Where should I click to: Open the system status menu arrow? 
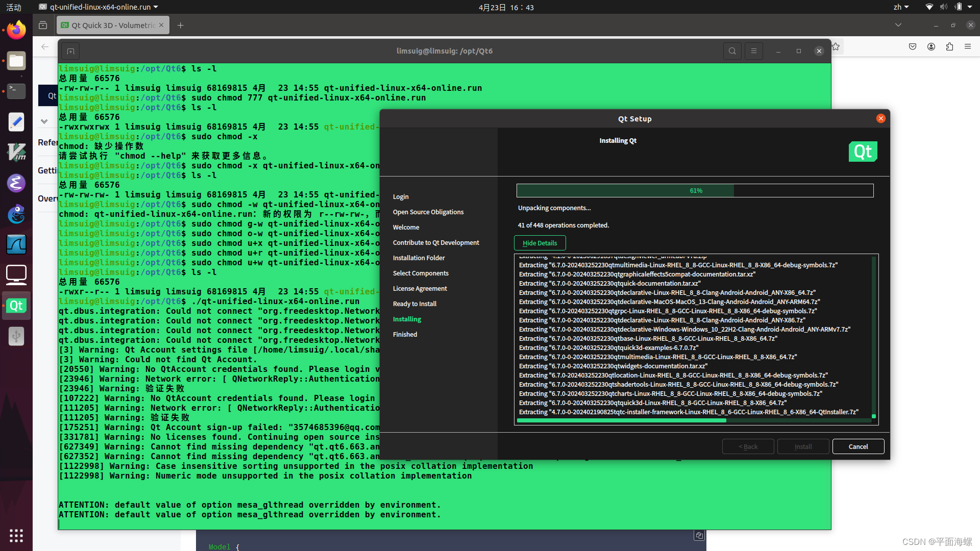tap(970, 7)
